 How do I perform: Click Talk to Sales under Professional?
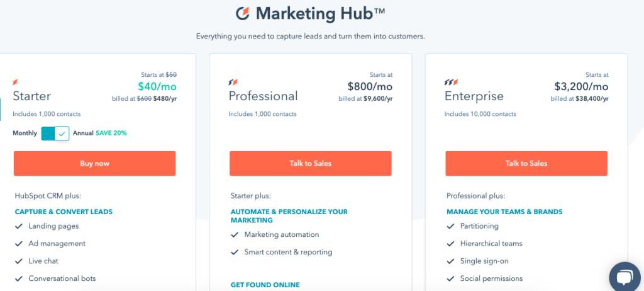point(311,163)
